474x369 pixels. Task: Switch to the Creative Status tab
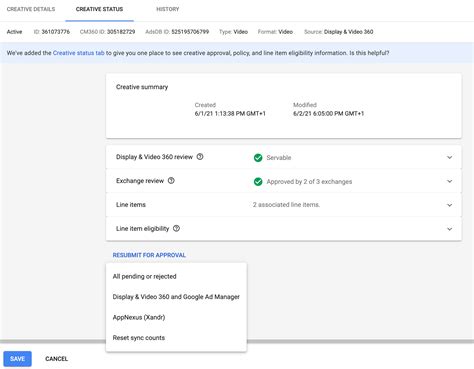coord(99,9)
